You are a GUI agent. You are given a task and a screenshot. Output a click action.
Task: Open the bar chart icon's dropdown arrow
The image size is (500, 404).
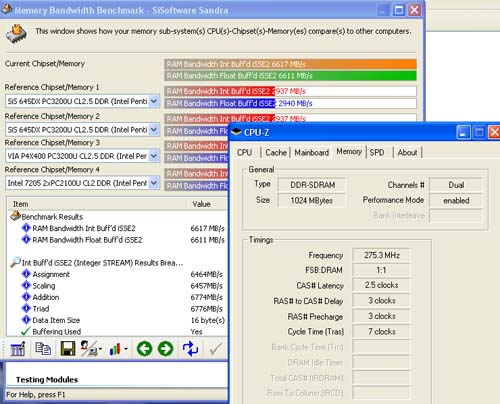click(126, 349)
